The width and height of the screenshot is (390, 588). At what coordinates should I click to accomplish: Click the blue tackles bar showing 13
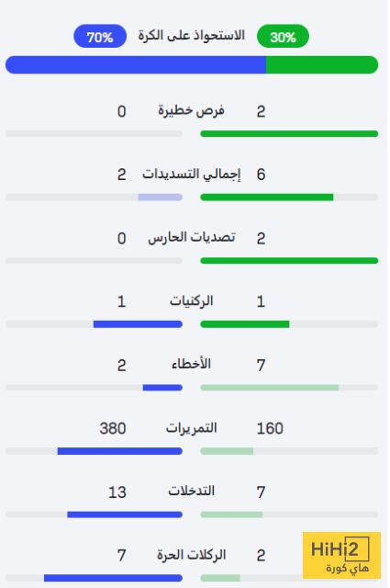125,514
